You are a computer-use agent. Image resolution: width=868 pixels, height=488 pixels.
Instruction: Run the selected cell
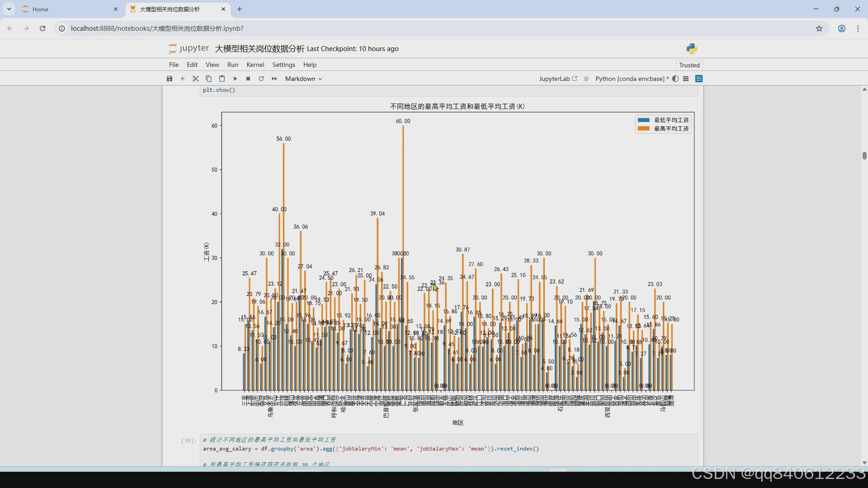coord(235,79)
